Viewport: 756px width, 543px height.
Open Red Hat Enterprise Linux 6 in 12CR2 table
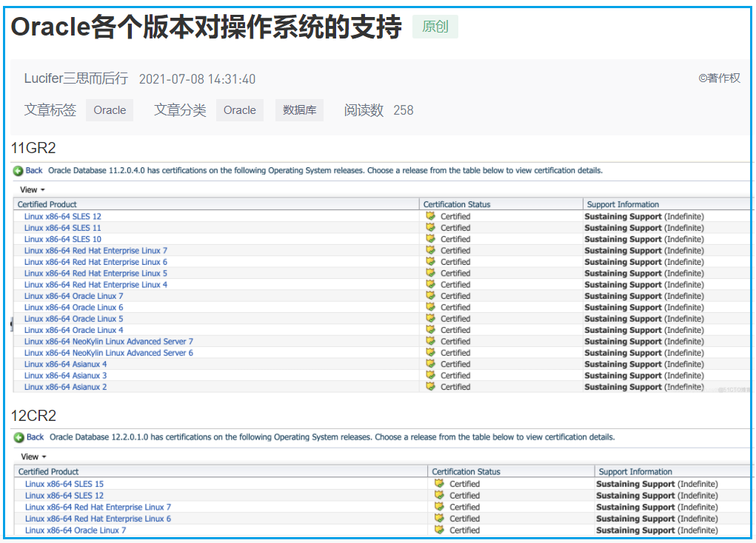click(x=98, y=519)
